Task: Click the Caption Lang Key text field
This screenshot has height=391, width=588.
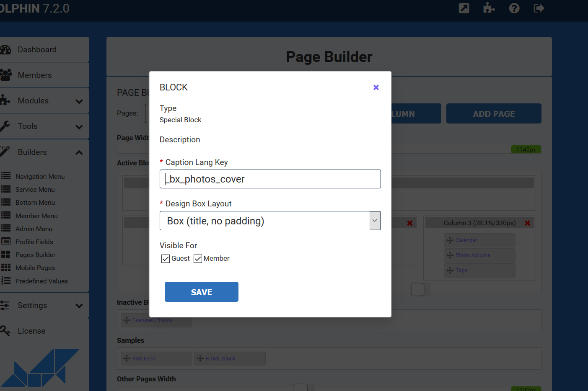Action: 270,179
